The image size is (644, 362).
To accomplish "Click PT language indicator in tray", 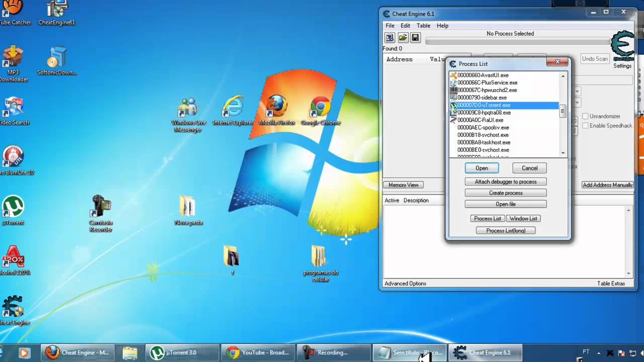I will click(x=586, y=351).
